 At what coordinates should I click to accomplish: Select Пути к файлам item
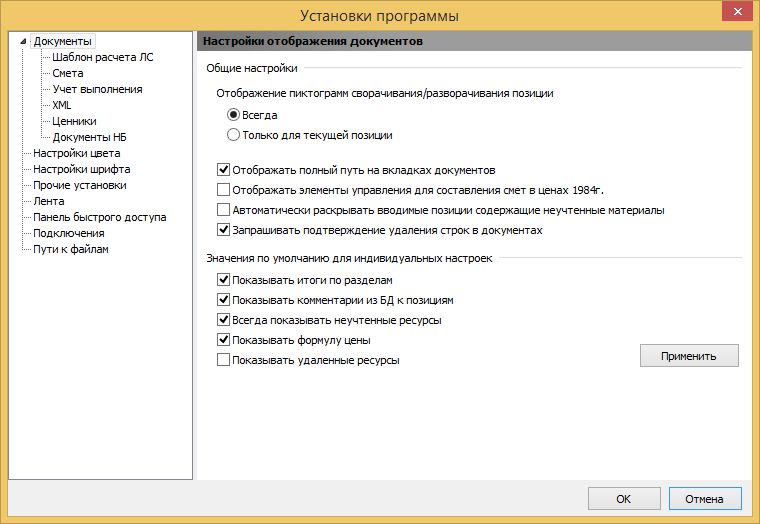[70, 249]
